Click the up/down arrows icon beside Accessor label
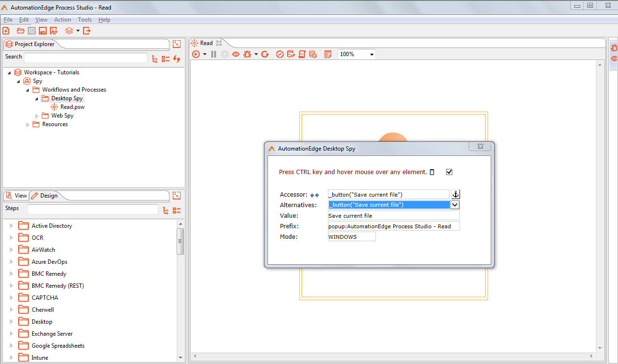The image size is (618, 364). coord(315,195)
